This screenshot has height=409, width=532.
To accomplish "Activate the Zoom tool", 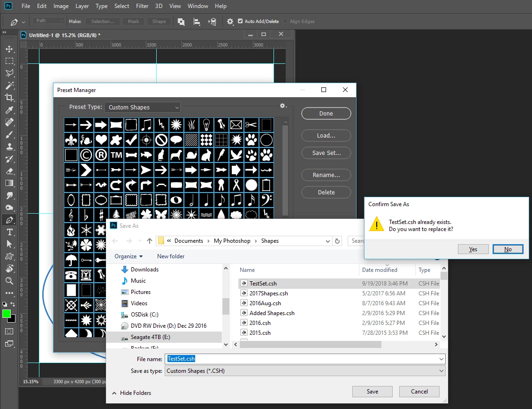I will click(x=9, y=281).
